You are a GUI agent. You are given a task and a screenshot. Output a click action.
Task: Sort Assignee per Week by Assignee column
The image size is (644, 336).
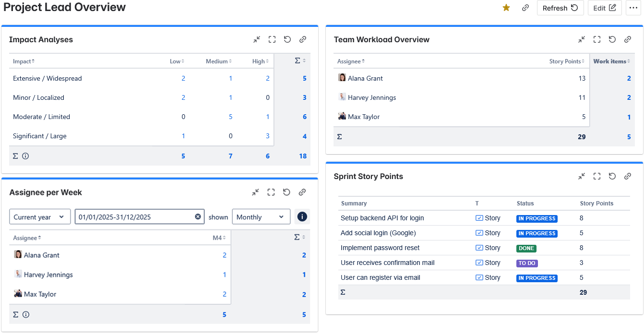pyautogui.click(x=27, y=238)
